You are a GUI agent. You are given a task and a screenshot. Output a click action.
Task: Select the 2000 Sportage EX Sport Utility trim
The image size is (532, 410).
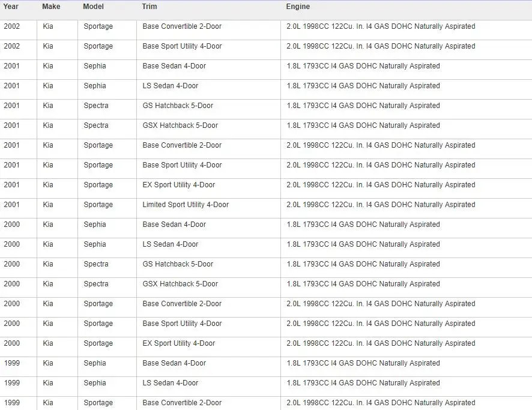pyautogui.click(x=179, y=343)
